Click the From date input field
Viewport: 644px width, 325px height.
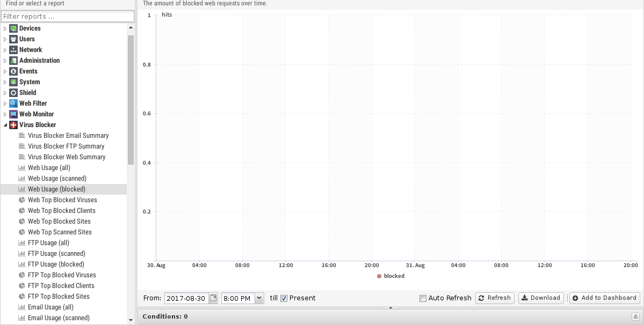click(187, 298)
